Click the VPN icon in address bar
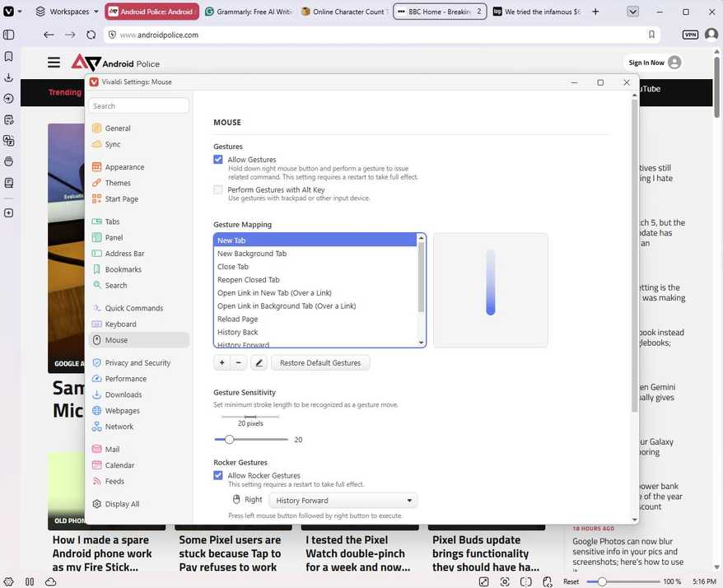 pyautogui.click(x=690, y=35)
